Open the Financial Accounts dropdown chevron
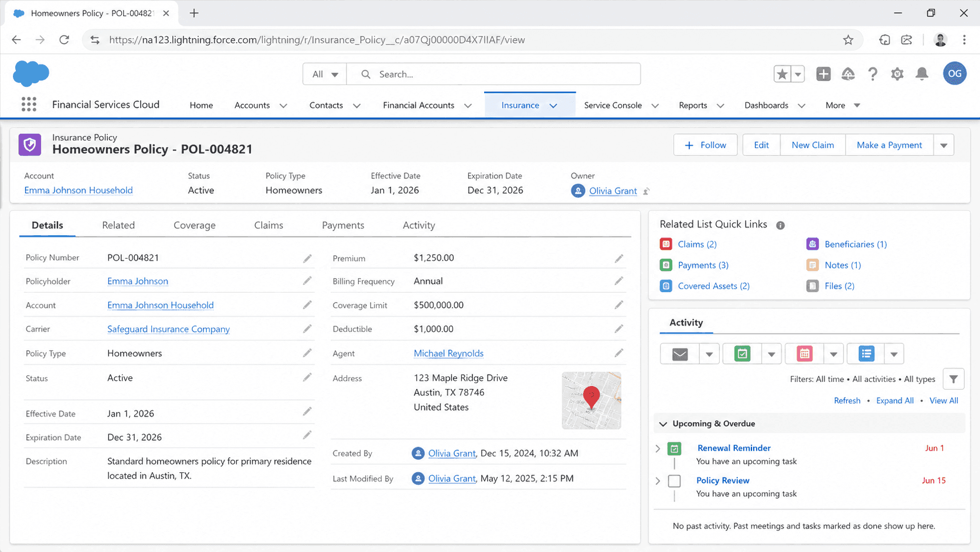Image resolution: width=980 pixels, height=552 pixels. pos(468,106)
